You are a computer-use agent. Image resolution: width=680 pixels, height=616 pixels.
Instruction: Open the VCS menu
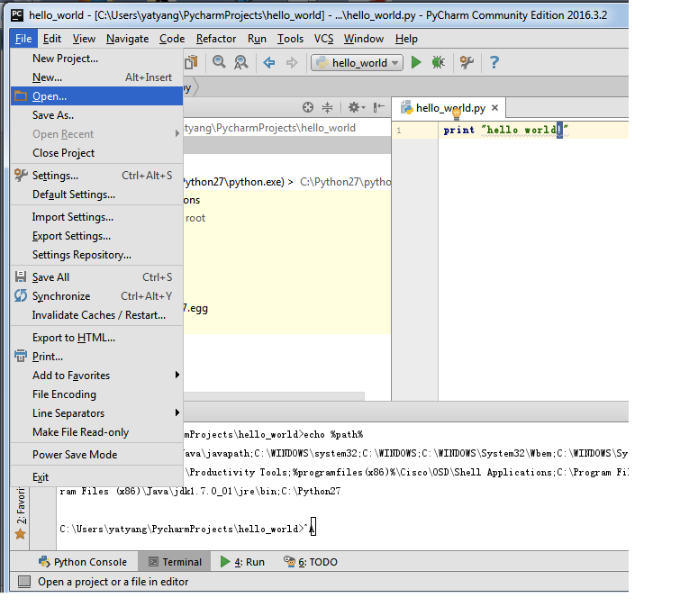click(323, 39)
